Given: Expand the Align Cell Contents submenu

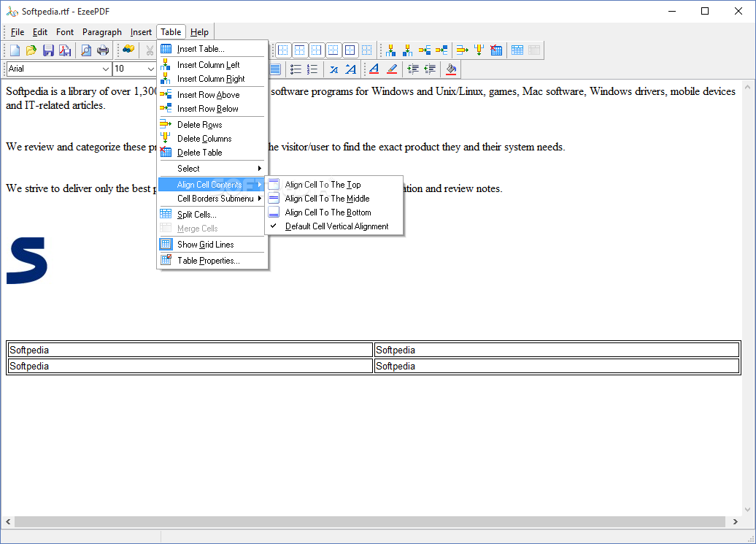Looking at the screenshot, I should [212, 185].
